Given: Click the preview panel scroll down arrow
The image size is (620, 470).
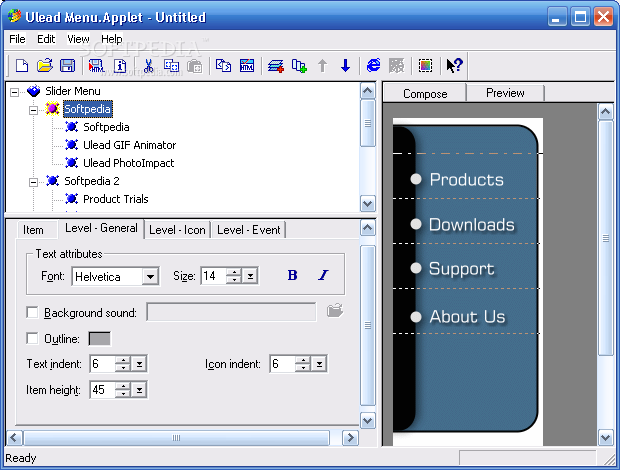Looking at the screenshot, I should pos(605,438).
